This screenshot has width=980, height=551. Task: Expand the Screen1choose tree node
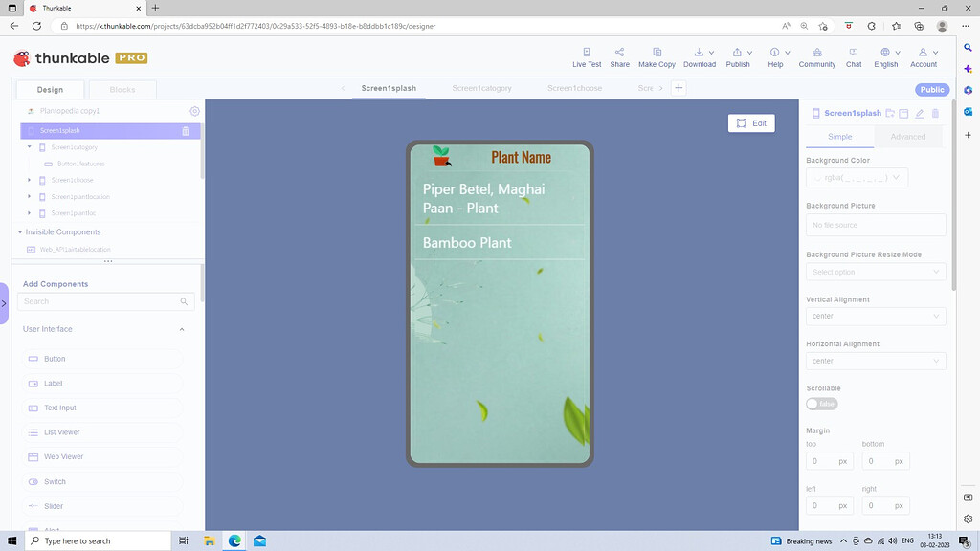pos(30,180)
